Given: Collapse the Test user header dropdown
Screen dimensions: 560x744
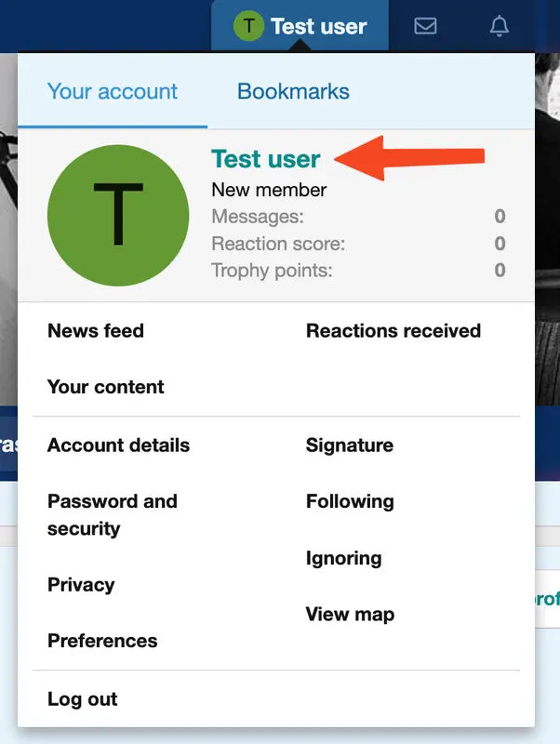Looking at the screenshot, I should [x=300, y=26].
